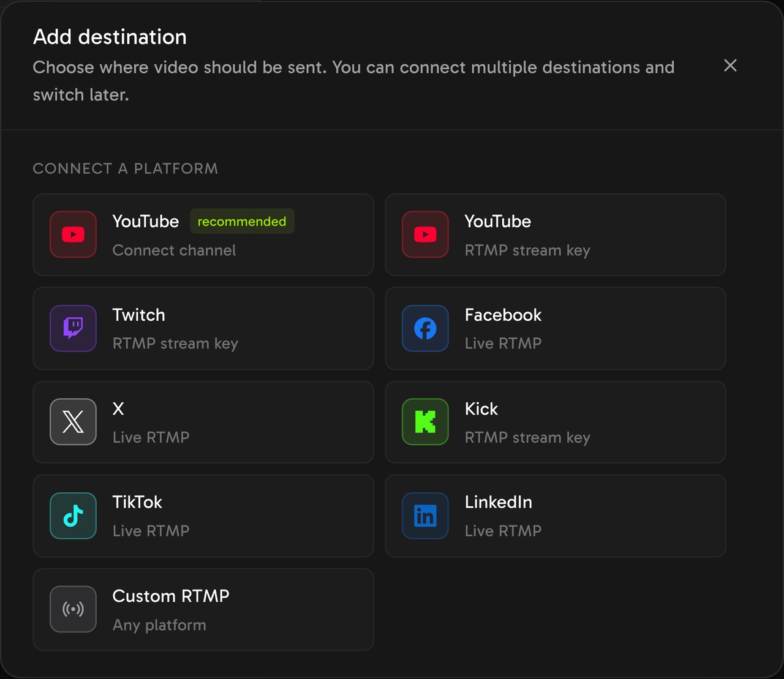The width and height of the screenshot is (784, 679).
Task: Click 'Live RTMP' under TikTok
Action: [151, 531]
